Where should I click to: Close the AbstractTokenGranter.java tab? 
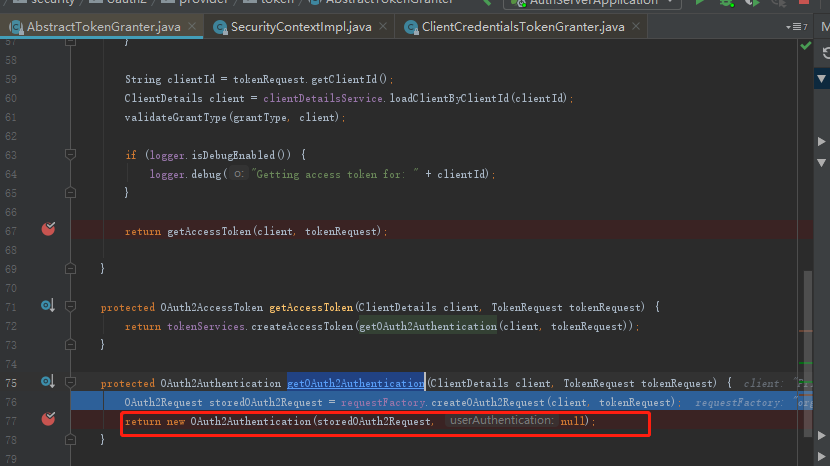(192, 26)
